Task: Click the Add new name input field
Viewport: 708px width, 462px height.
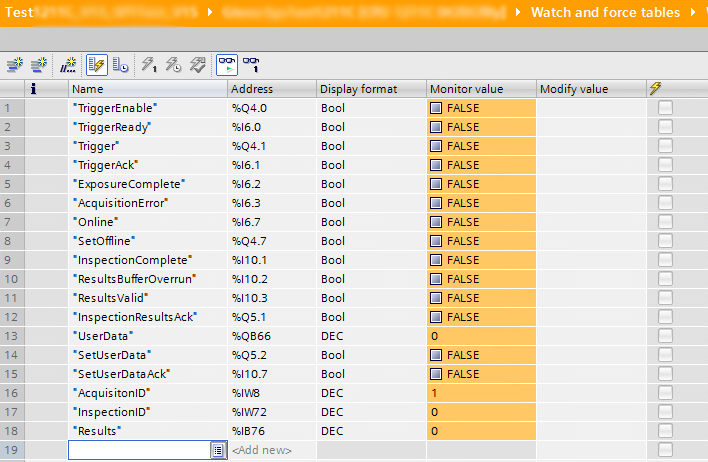Action: tap(139, 451)
